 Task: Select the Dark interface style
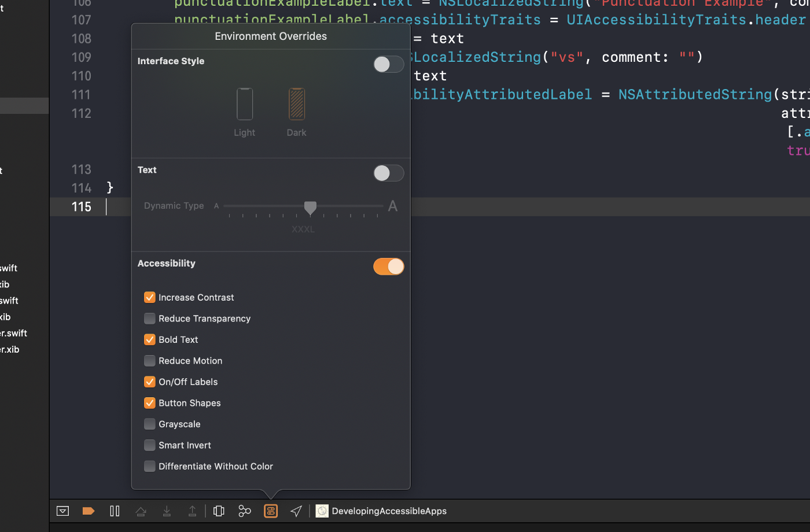pyautogui.click(x=297, y=104)
